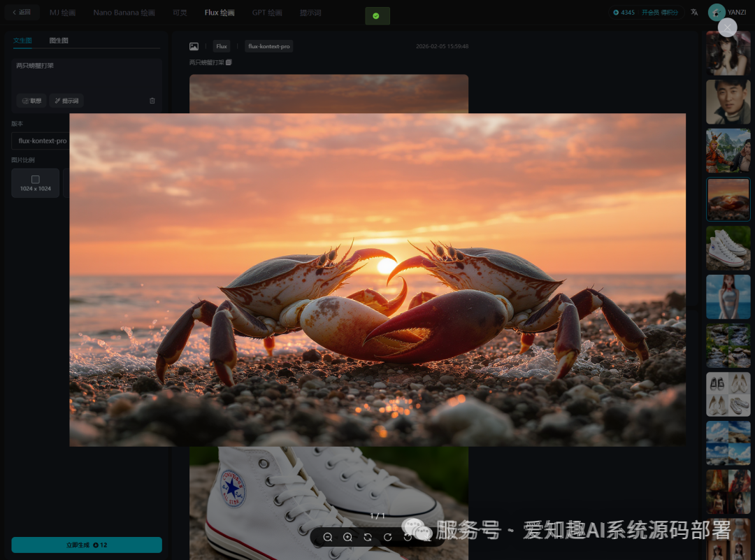
Task: Rotate the preview image counterclockwise
Action: tap(408, 537)
